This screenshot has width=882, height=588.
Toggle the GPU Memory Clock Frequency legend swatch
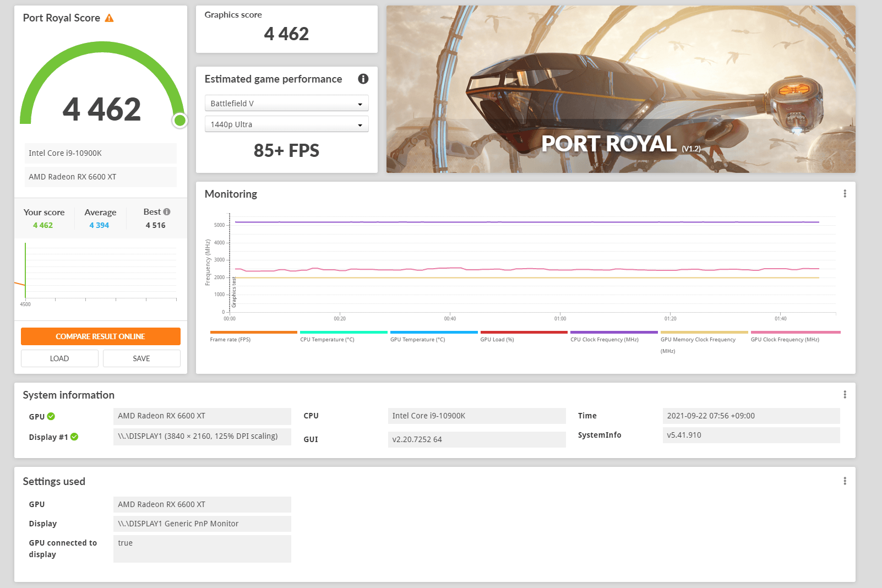704,333
